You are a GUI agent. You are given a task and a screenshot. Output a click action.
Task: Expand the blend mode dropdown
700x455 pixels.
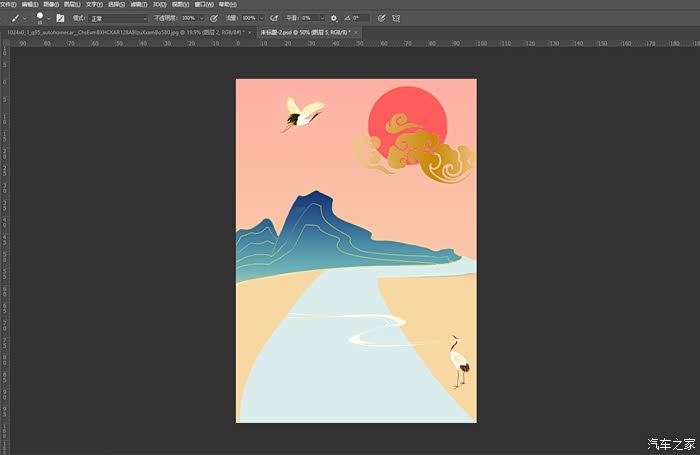coord(118,18)
